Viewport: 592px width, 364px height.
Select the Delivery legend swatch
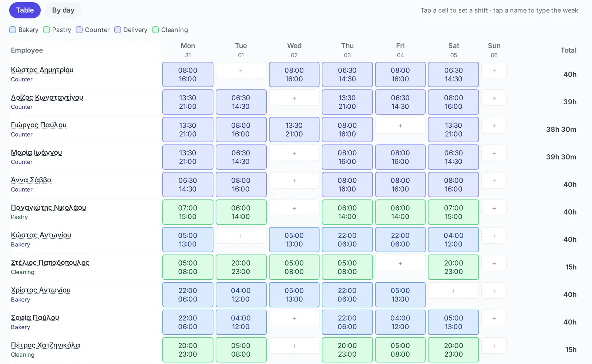pos(118,30)
